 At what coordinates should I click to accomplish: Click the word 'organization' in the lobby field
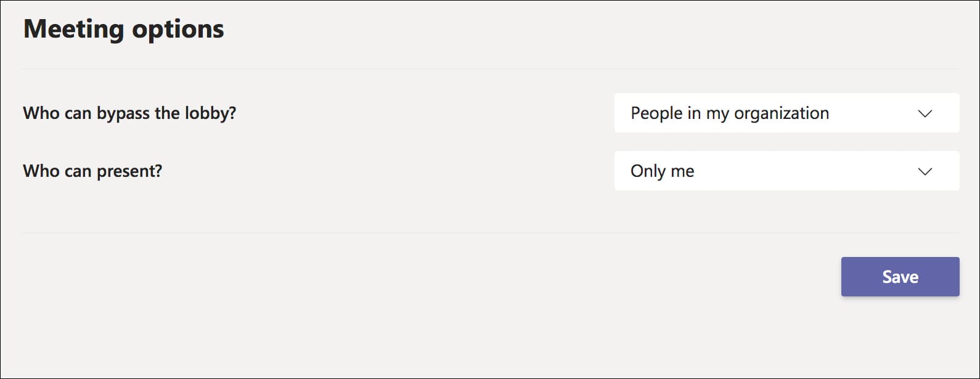(x=782, y=113)
